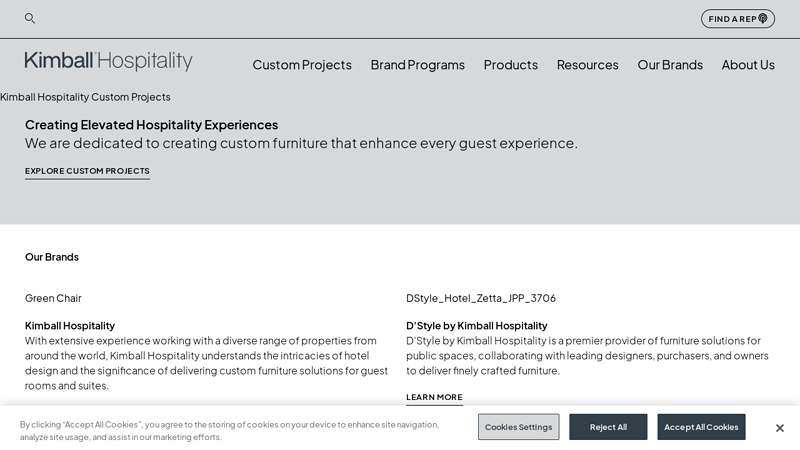Click the Kimball Hospitality brand heading
Screen dimensions: 800x450
coord(70,325)
